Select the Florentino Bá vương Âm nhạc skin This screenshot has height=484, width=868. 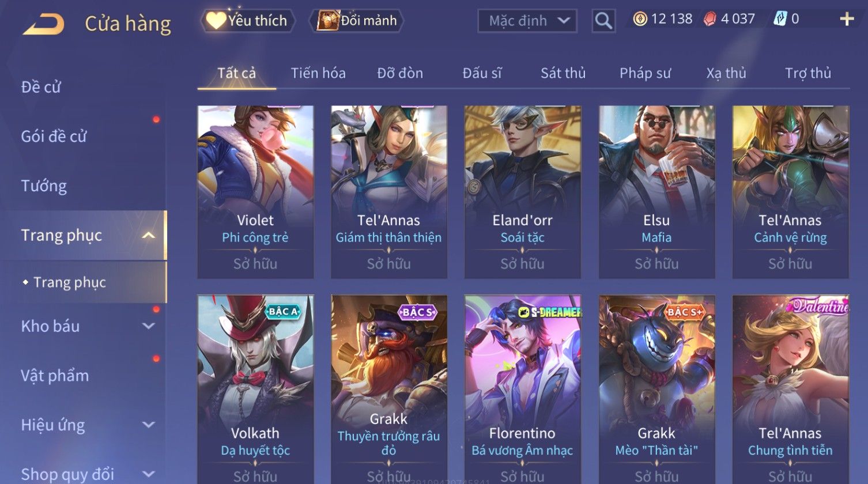tap(522, 390)
